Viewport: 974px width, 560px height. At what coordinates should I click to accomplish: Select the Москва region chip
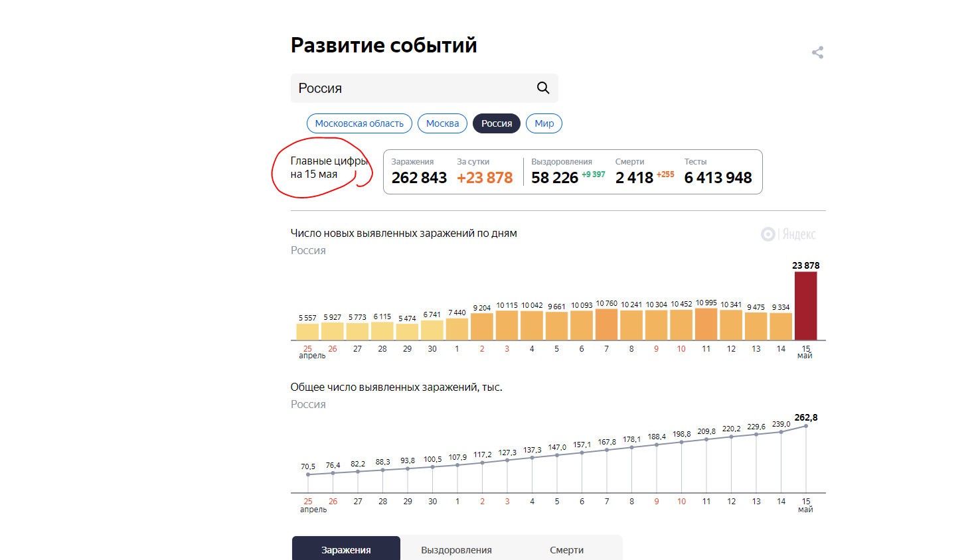[x=442, y=123]
